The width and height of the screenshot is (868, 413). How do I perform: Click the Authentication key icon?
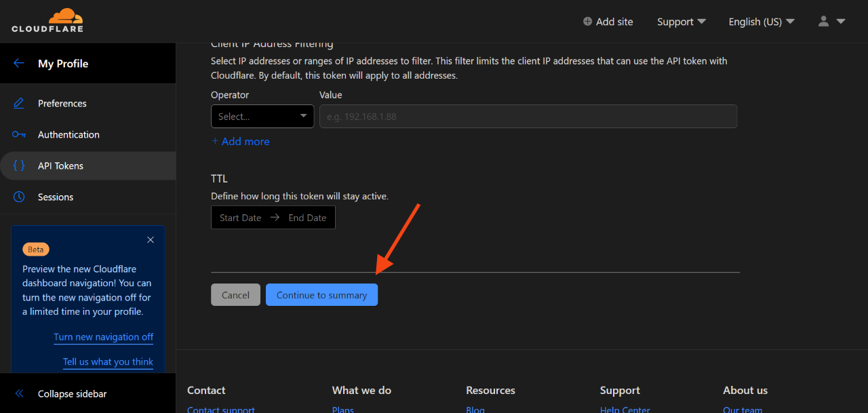(19, 134)
